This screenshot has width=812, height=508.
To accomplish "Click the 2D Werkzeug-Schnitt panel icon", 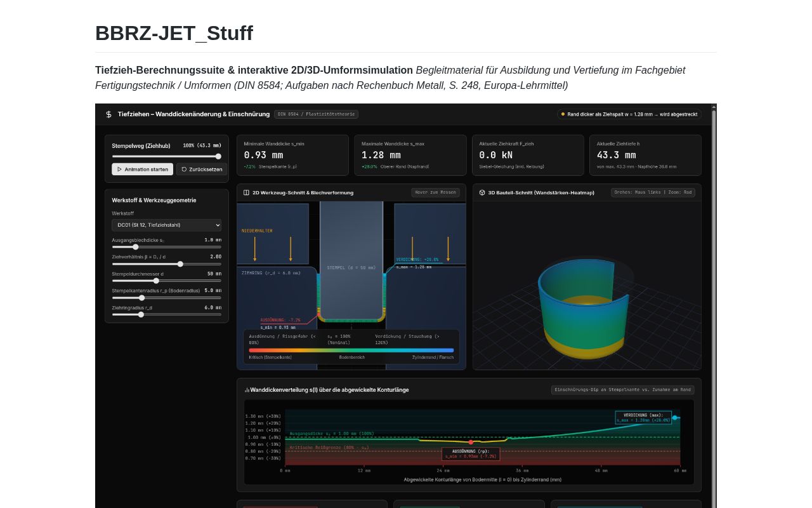I will click(x=247, y=192).
